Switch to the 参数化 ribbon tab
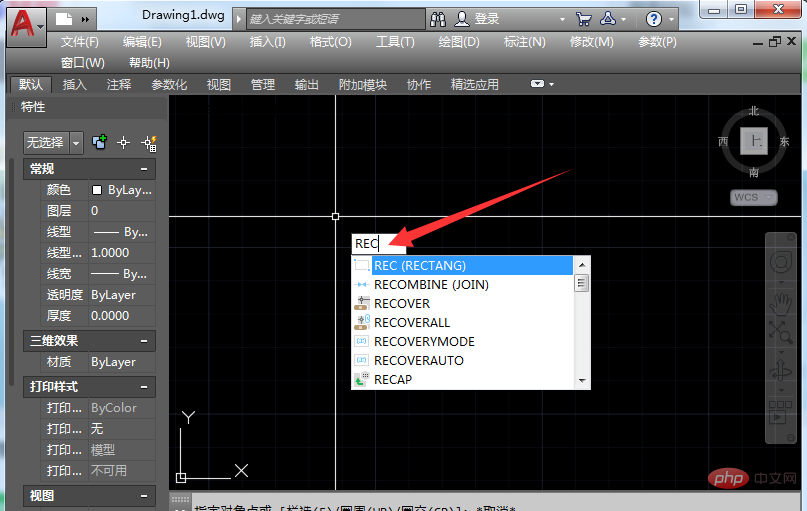 click(169, 84)
